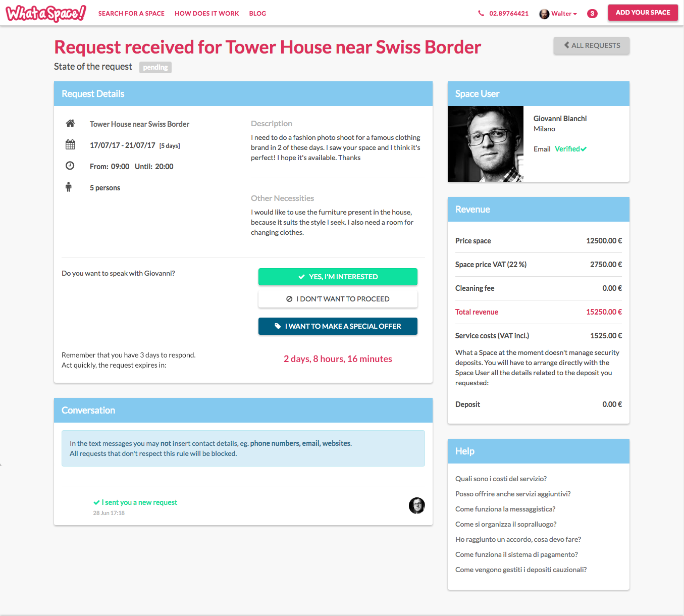Open help link about sistema di pagamento
The image size is (684, 616).
[x=516, y=554]
